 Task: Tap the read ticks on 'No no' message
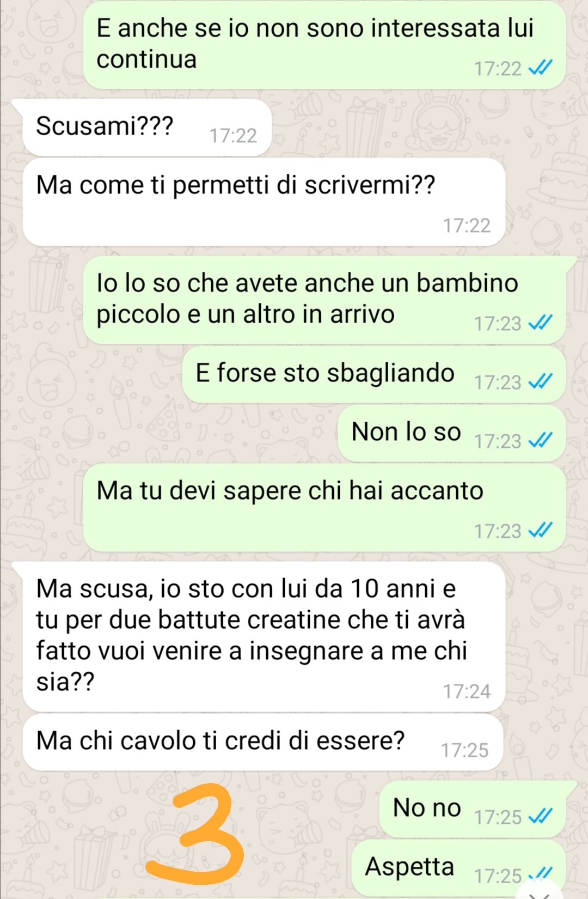541,816
